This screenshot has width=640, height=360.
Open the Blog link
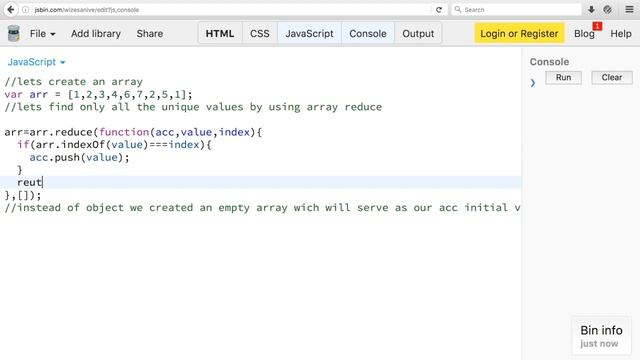coord(584,34)
